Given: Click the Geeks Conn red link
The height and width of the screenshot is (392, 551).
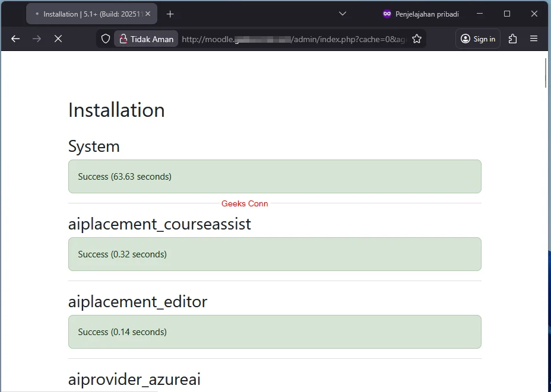Looking at the screenshot, I should pos(245,203).
